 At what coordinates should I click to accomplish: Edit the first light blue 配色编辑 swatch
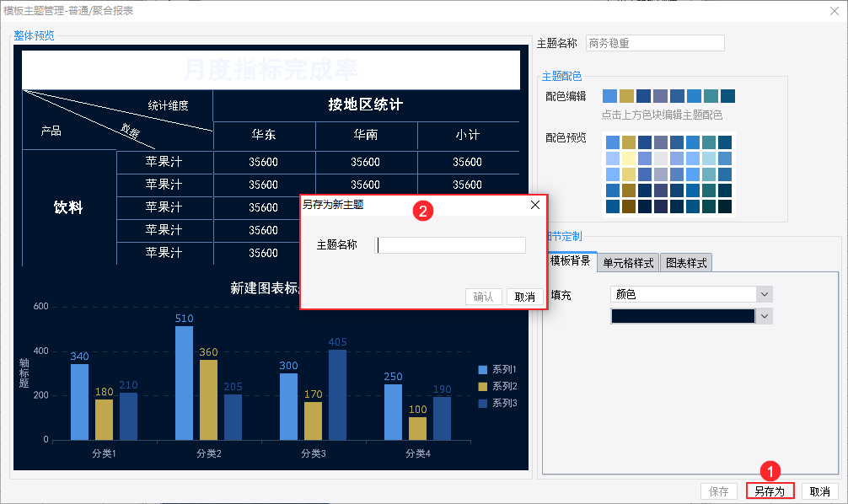(x=609, y=96)
